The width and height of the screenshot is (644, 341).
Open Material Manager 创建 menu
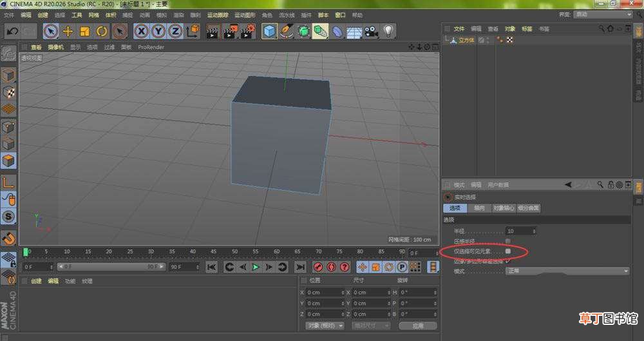[x=37, y=281]
